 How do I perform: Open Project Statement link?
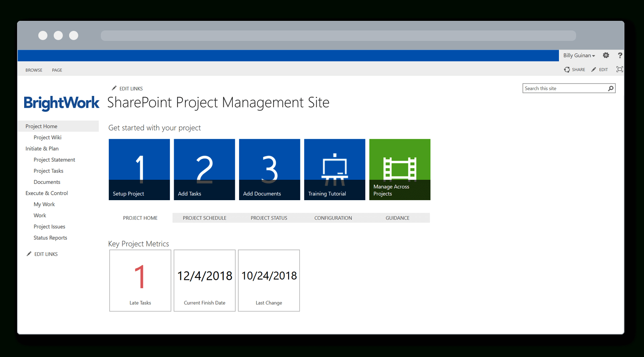click(54, 160)
